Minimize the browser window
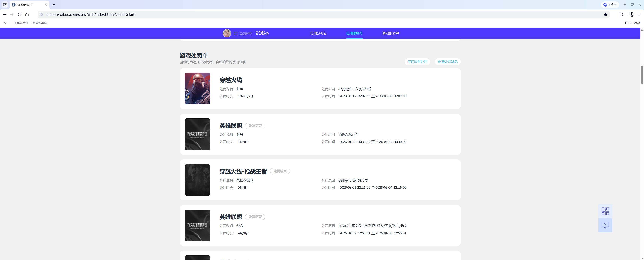The width and height of the screenshot is (644, 260). (625, 4)
